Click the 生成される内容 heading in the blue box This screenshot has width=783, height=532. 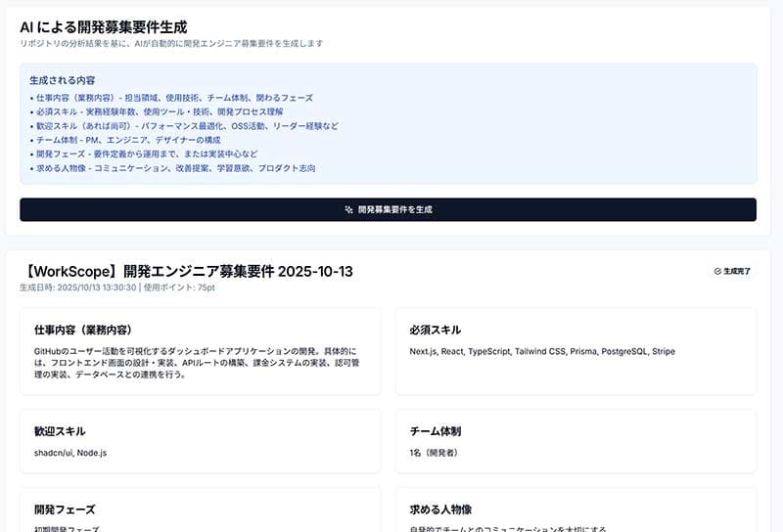pyautogui.click(x=62, y=80)
